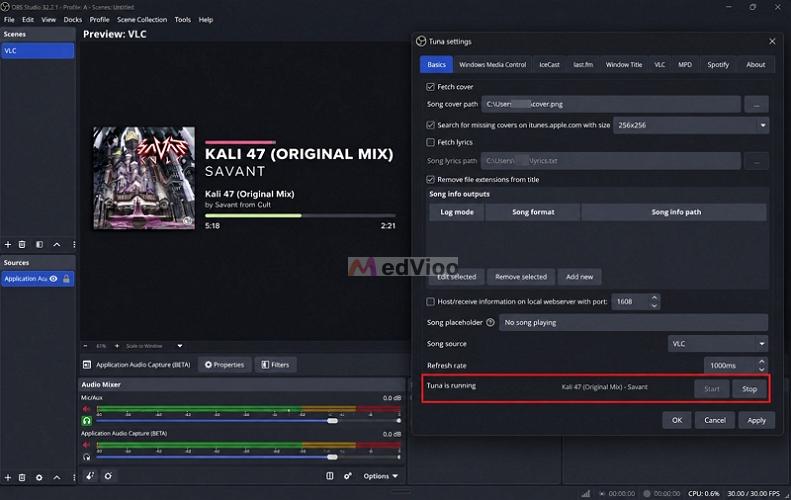Browse for Song cover path
791x500 pixels.
point(756,104)
